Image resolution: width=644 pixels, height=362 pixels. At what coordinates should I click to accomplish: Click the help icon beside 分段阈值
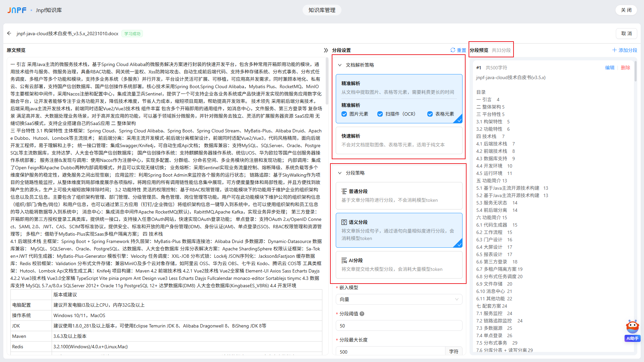pyautogui.click(x=362, y=314)
